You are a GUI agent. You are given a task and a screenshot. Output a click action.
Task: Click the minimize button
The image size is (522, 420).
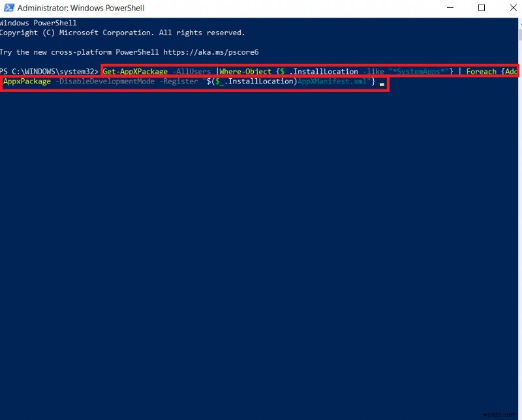pos(450,7)
